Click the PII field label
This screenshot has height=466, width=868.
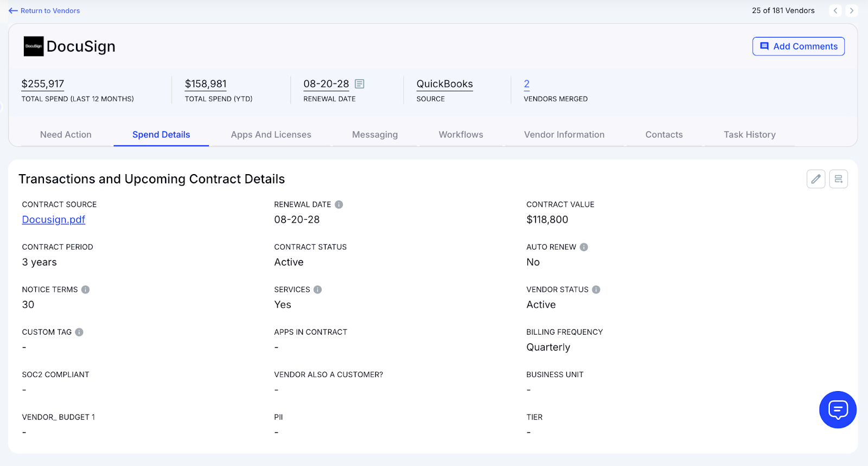tap(278, 417)
